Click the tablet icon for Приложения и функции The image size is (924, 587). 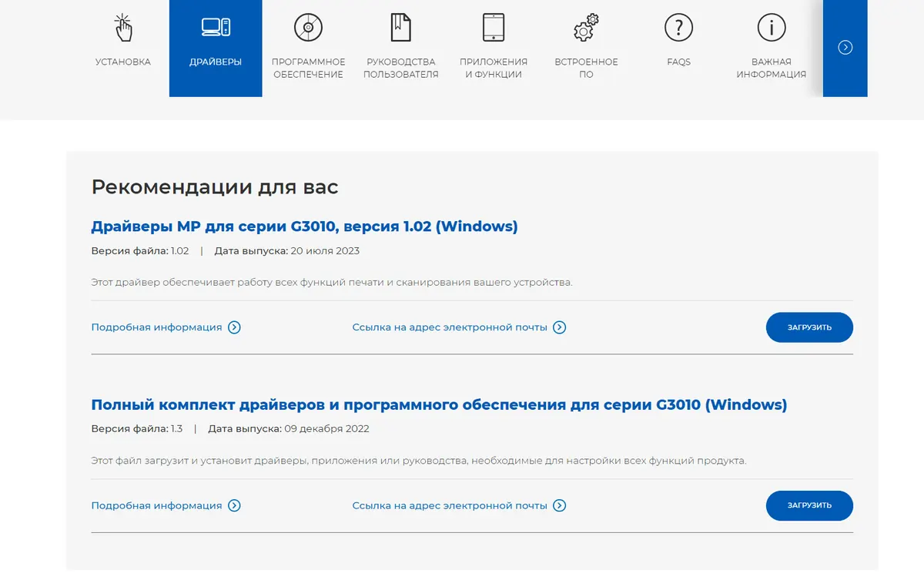(494, 28)
